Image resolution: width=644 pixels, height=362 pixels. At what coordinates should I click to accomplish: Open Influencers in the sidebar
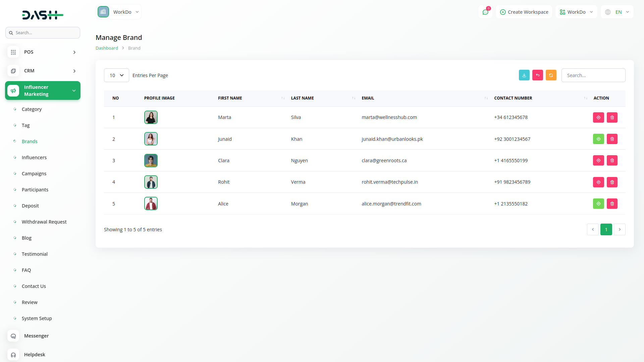[34, 158]
